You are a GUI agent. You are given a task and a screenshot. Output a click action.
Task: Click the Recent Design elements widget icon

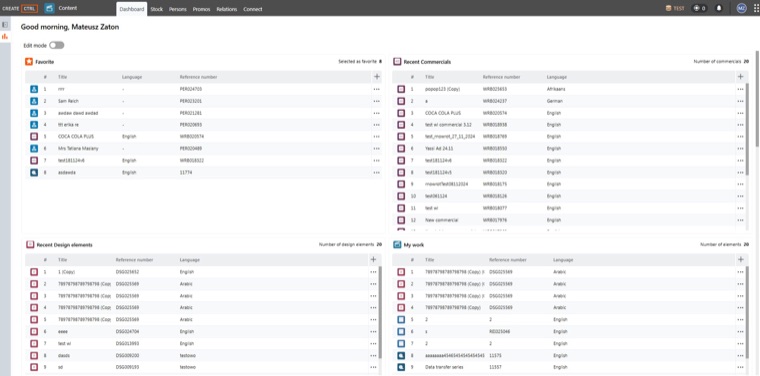30,245
